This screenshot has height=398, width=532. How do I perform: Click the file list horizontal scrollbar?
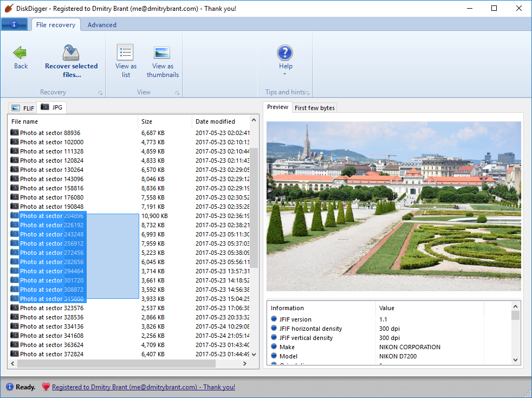116,363
